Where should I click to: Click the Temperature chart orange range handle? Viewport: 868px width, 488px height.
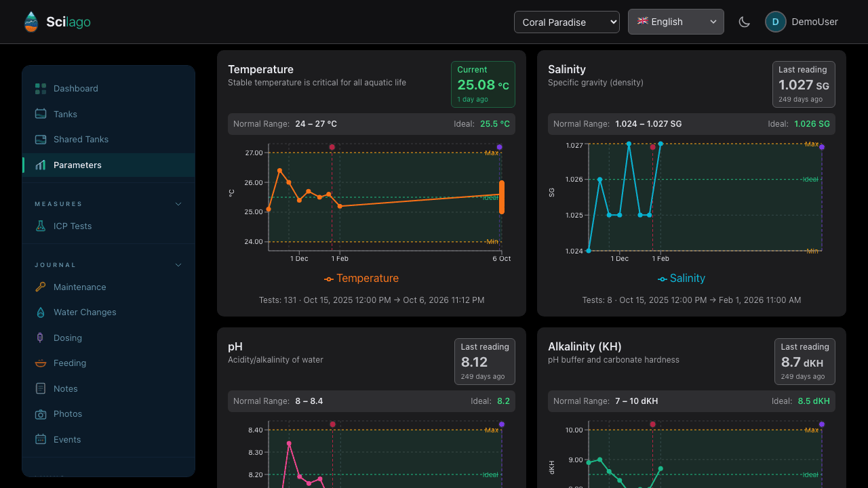point(502,197)
